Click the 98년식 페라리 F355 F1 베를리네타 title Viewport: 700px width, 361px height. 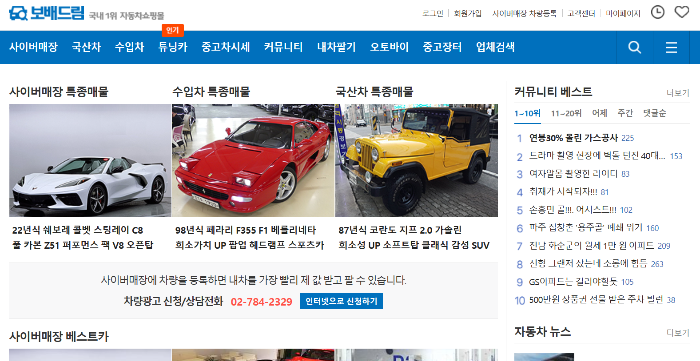pyautogui.click(x=246, y=230)
